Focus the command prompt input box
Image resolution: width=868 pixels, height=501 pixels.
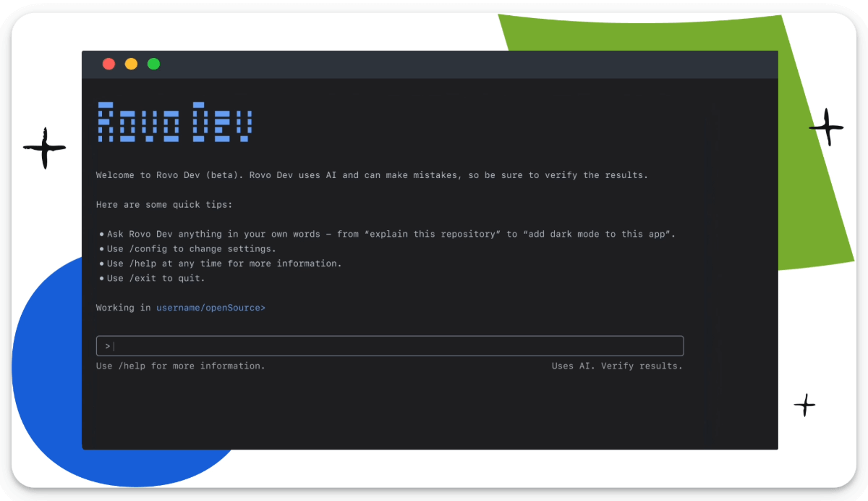(x=391, y=346)
